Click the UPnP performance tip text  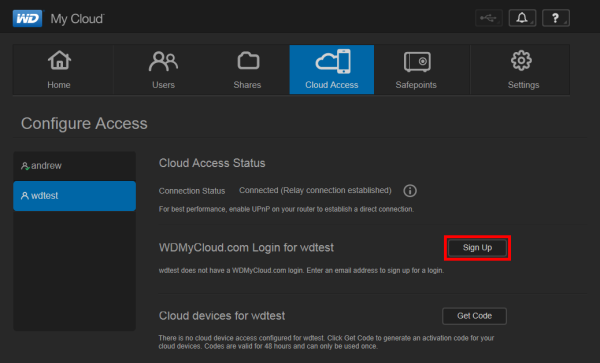tap(286, 209)
